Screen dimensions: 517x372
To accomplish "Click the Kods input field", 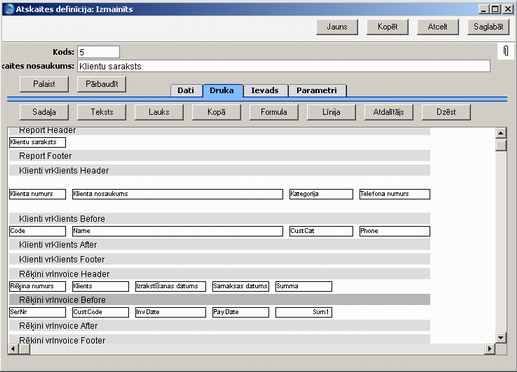I will point(98,52).
